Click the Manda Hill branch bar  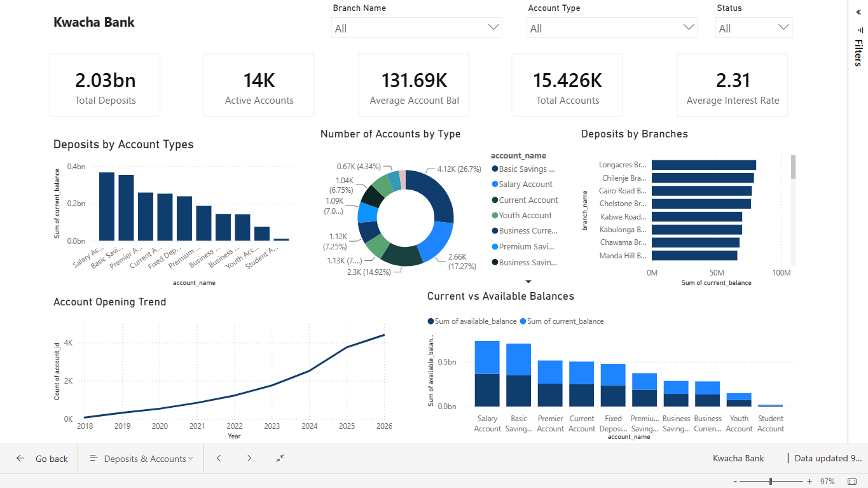[694, 255]
